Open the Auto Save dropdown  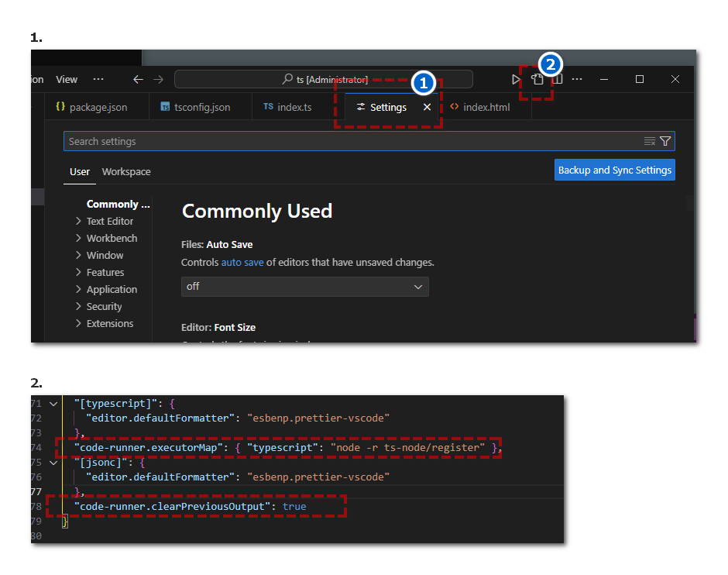[304, 286]
